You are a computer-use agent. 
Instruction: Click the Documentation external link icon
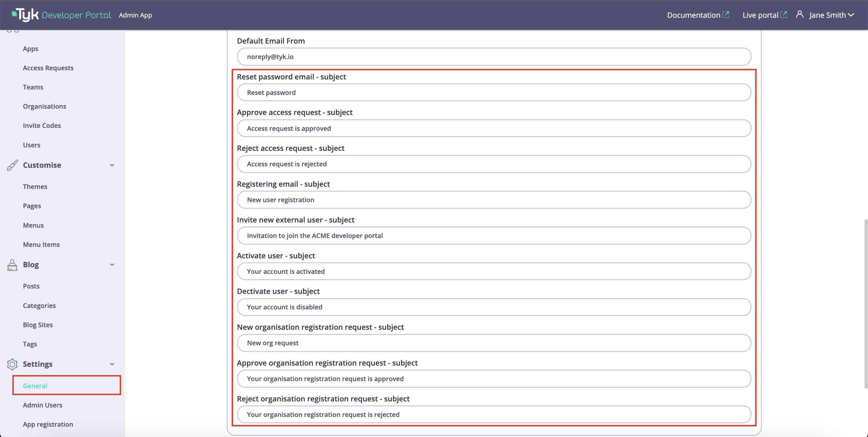click(x=726, y=14)
